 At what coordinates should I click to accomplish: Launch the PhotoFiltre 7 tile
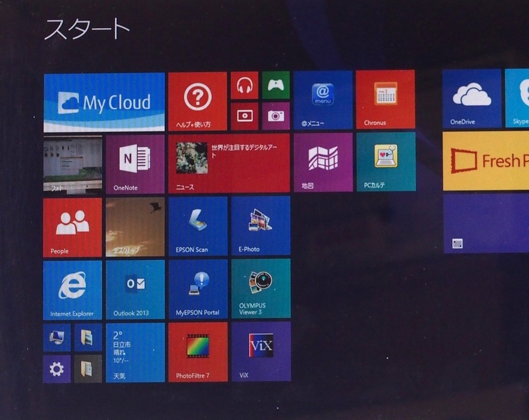pyautogui.click(x=198, y=352)
